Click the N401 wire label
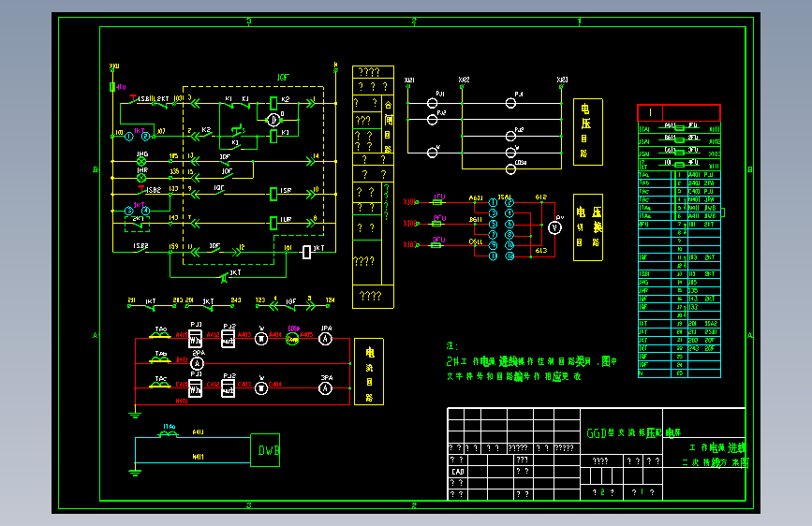Screen dimensions: 812x526 [x=182, y=402]
